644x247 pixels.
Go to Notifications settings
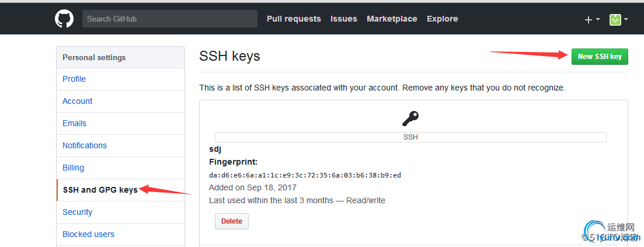click(120, 145)
